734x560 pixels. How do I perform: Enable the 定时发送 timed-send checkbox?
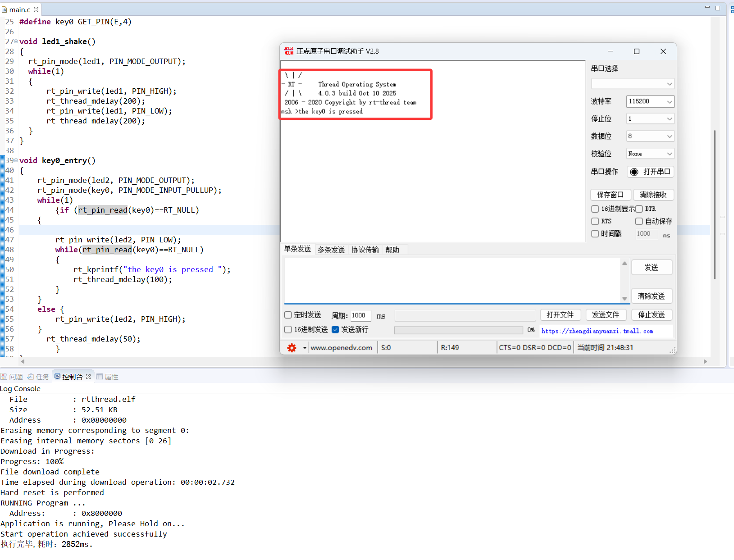(287, 315)
